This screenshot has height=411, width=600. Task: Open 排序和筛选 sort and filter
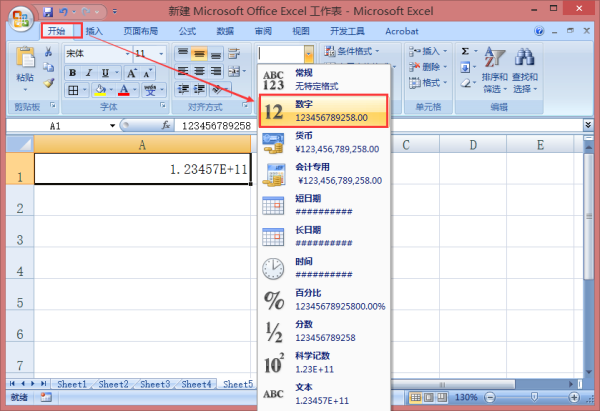coord(494,70)
